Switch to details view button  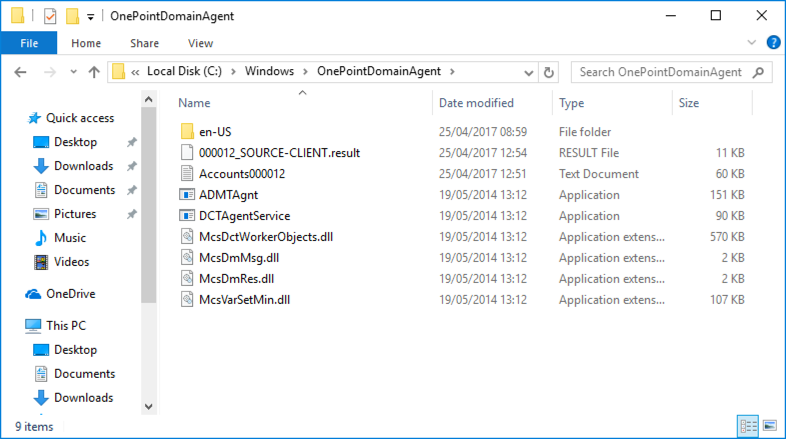coord(748,426)
